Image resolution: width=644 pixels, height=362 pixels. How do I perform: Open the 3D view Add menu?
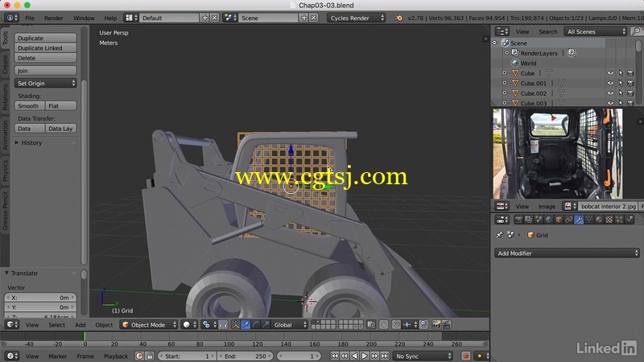pyautogui.click(x=80, y=325)
